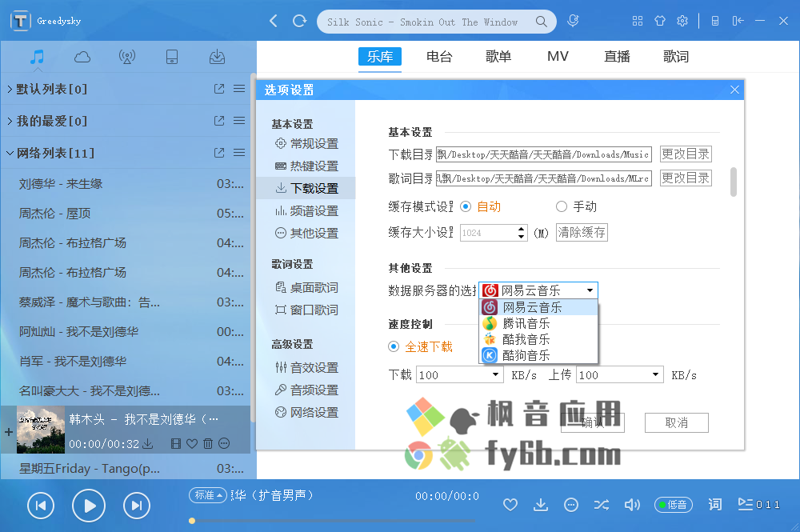Viewport: 800px width, 532px height.
Task: Open the 标准 quality selector
Action: [208, 495]
